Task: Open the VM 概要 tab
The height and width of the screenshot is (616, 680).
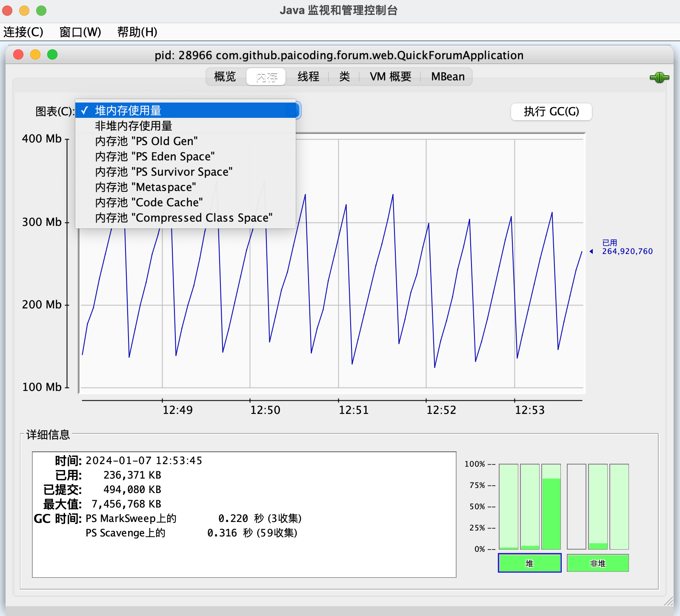Action: tap(390, 77)
